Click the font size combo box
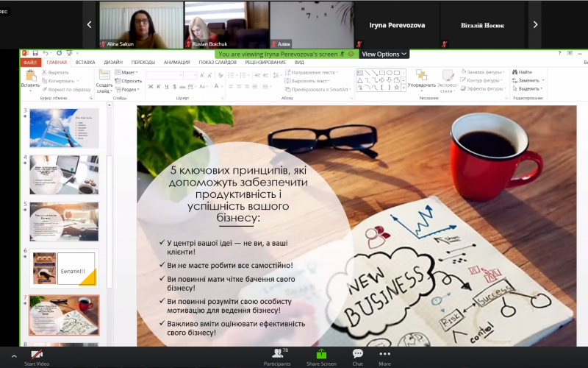 (x=190, y=76)
